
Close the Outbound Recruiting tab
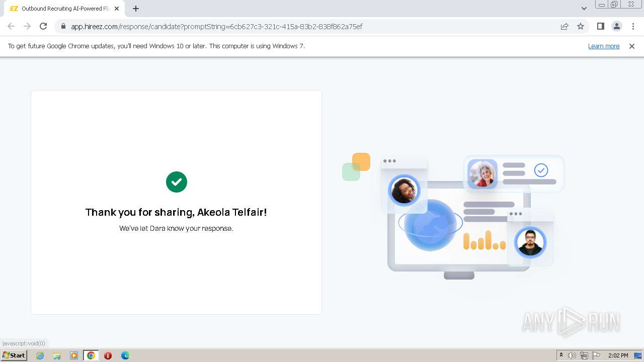pos(117,9)
